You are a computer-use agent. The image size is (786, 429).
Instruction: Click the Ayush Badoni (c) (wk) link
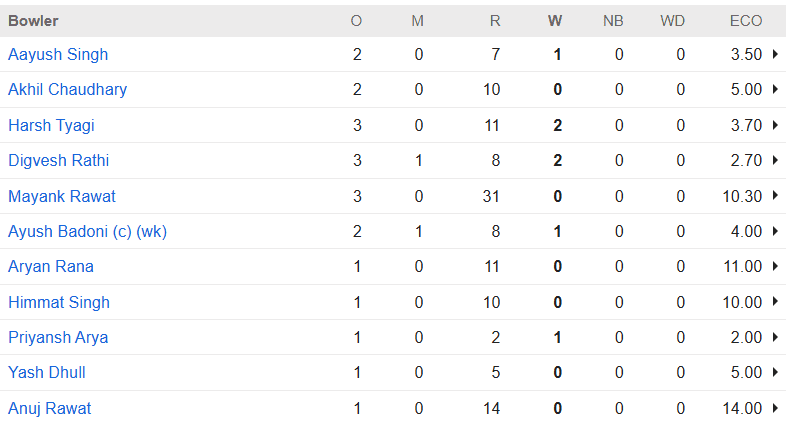click(x=87, y=231)
